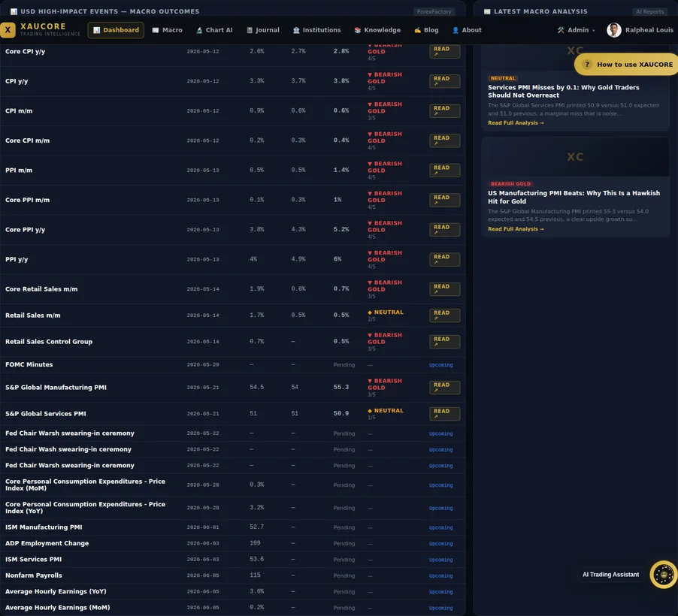The height and width of the screenshot is (616, 678).
Task: Click the XAUCORE X logo icon
Action: (x=8, y=30)
